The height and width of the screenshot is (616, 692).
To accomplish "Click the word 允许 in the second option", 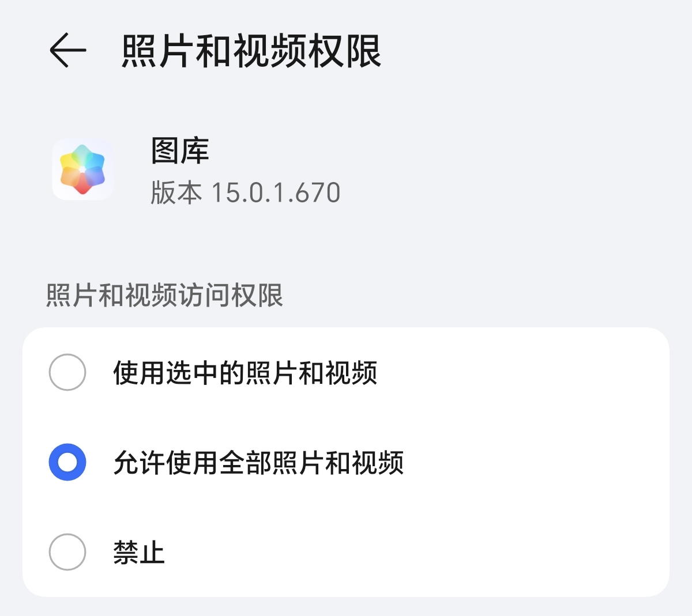I will click(139, 463).
